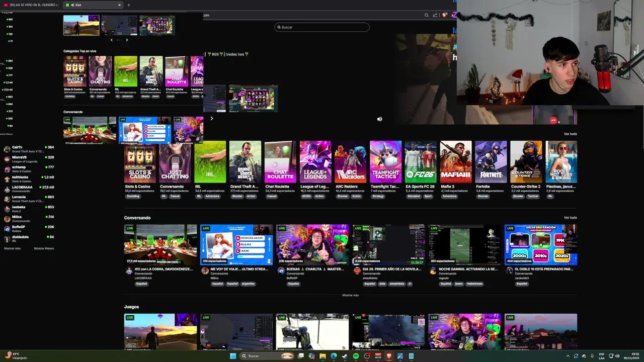Viewport: 644px width, 362px height.
Task: Click Mostrar más in the sidebar
Action: pos(13,248)
